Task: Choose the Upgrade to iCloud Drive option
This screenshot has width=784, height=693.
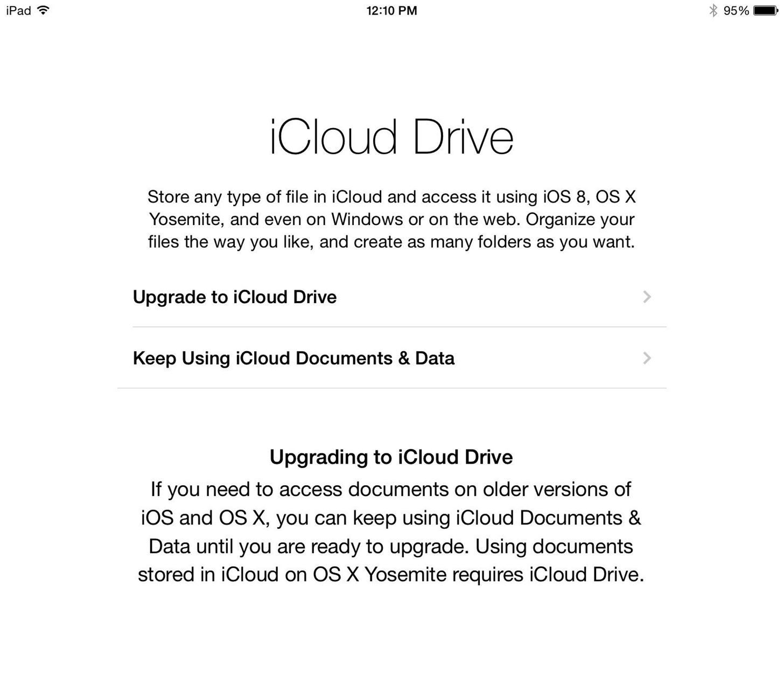Action: (x=235, y=297)
